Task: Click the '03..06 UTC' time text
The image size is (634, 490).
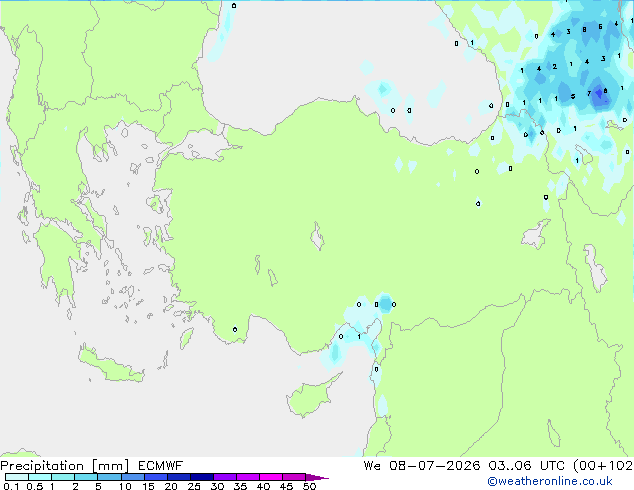Action: (x=526, y=466)
